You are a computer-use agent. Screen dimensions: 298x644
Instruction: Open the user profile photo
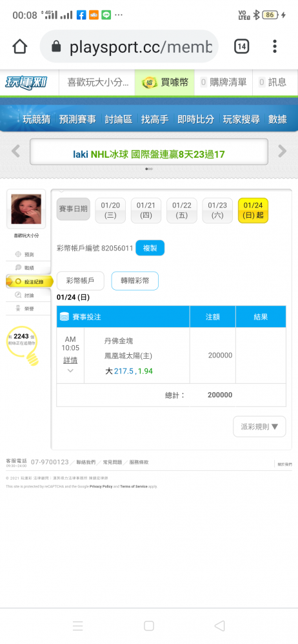pyautogui.click(x=26, y=209)
